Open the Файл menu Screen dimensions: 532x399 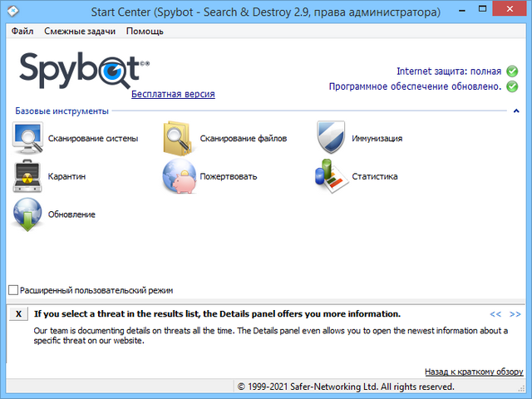[x=22, y=32]
